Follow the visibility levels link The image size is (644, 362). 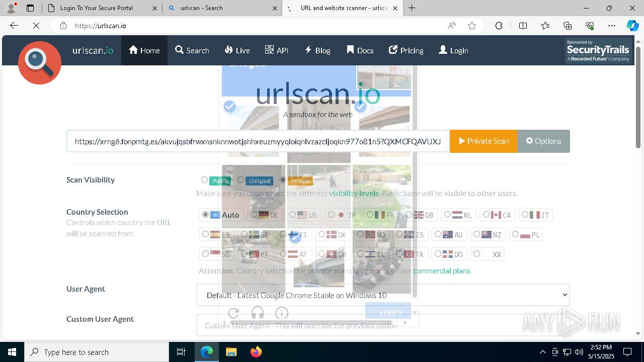[x=354, y=193]
